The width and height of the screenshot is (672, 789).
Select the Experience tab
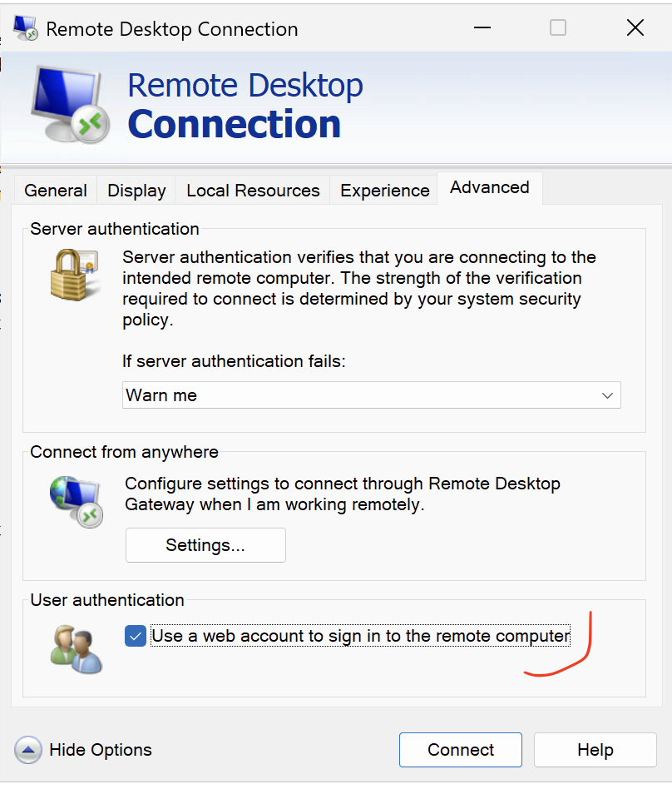pos(384,191)
